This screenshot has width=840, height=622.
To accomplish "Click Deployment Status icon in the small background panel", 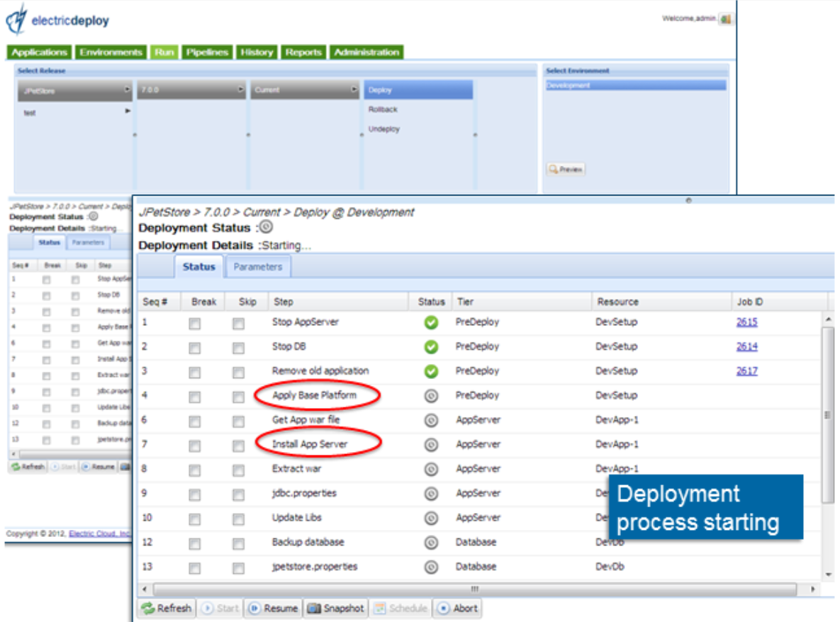I will click(x=93, y=216).
